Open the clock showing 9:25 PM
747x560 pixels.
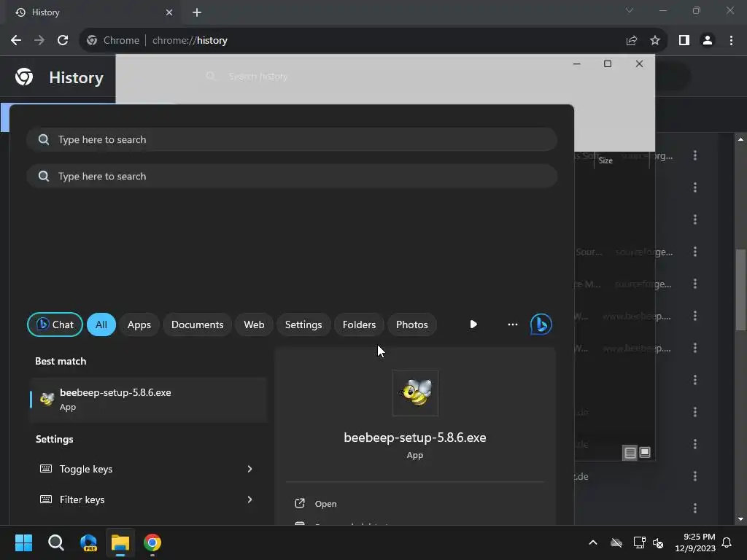pos(694,542)
